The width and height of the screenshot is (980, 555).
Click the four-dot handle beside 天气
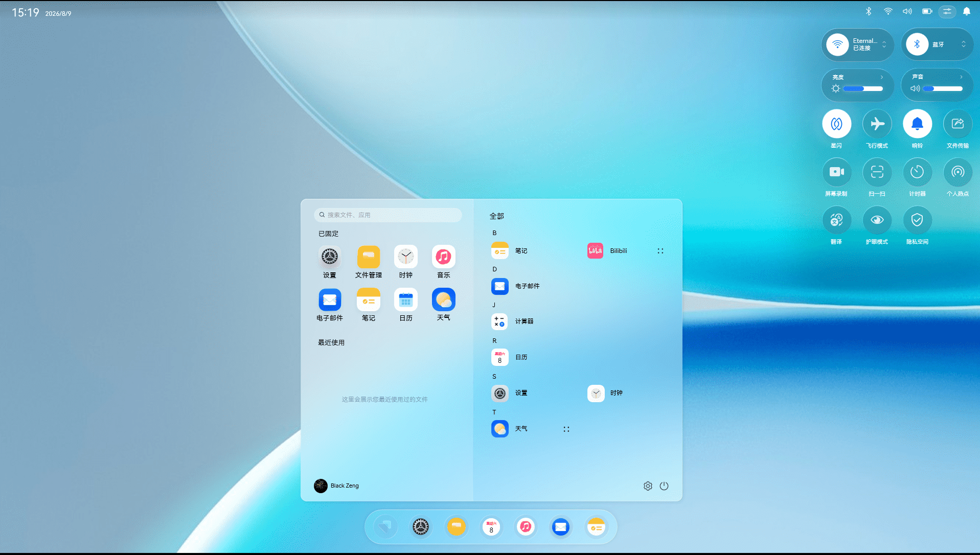tap(566, 429)
